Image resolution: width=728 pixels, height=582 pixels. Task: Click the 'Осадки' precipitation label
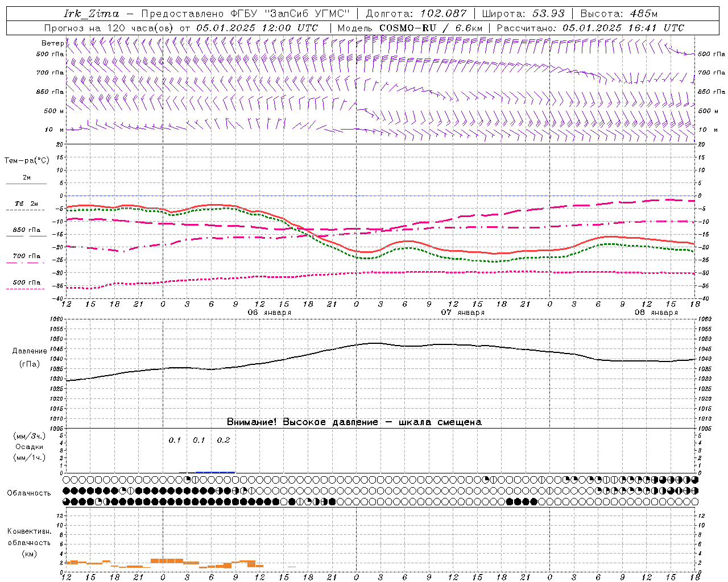click(x=30, y=447)
